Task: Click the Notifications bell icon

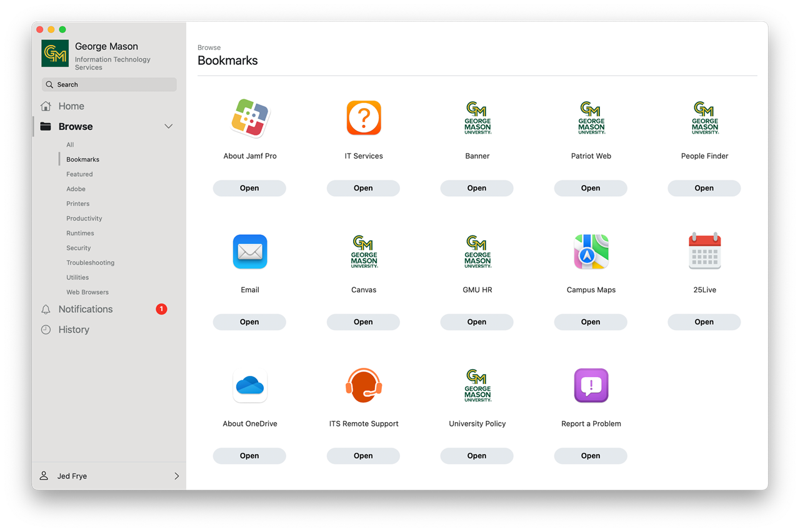Action: click(x=46, y=309)
